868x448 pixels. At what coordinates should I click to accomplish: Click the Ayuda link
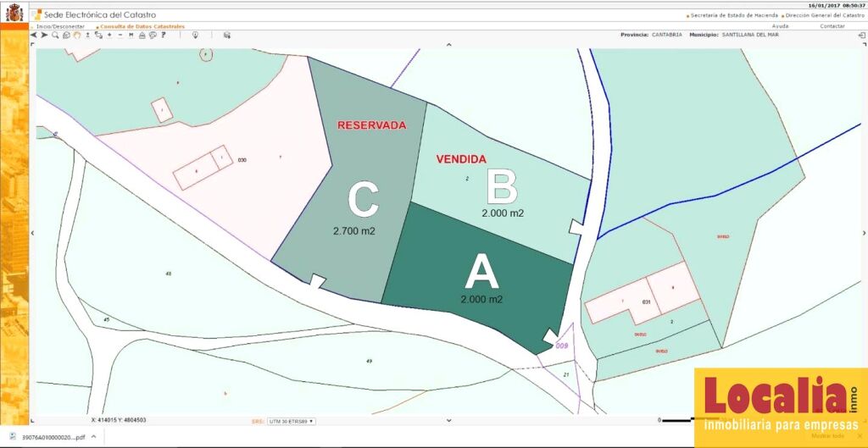point(780,26)
